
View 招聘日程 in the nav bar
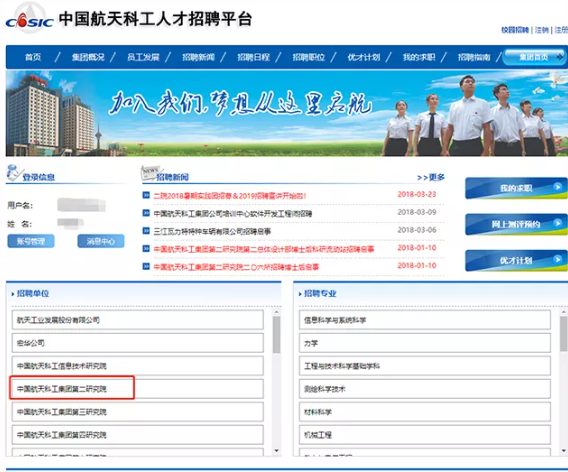[x=254, y=57]
